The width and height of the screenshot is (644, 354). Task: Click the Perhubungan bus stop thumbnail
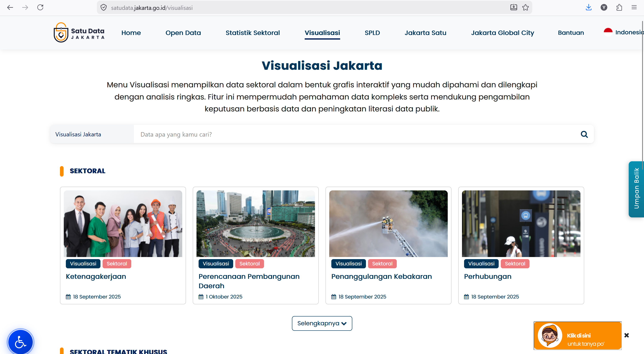[521, 224]
